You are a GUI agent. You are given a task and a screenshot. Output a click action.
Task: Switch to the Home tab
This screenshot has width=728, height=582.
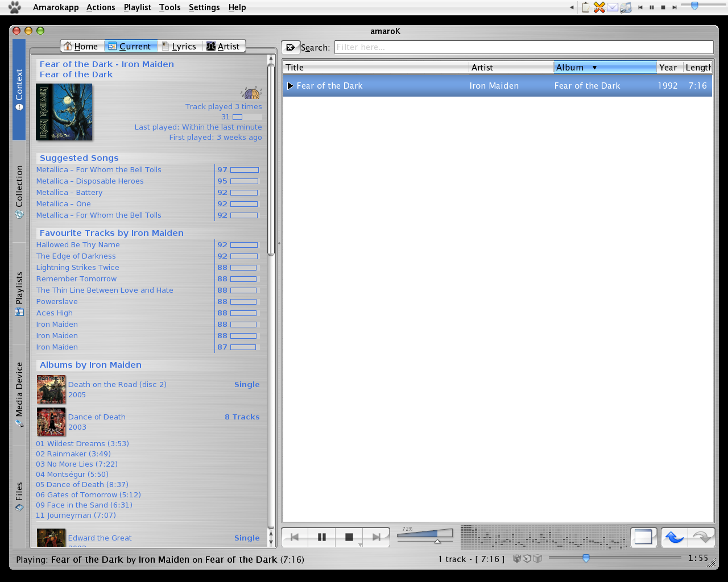pyautogui.click(x=81, y=46)
